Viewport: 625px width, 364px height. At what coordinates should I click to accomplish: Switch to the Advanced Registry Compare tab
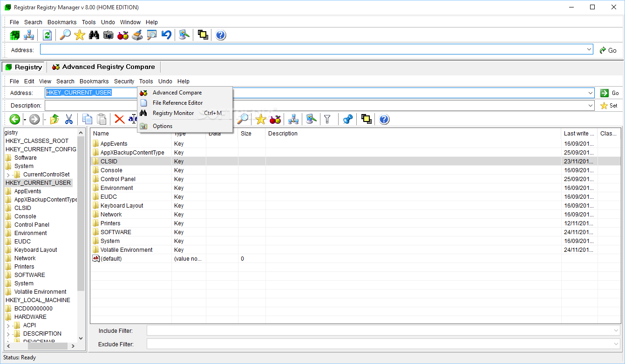tap(103, 67)
